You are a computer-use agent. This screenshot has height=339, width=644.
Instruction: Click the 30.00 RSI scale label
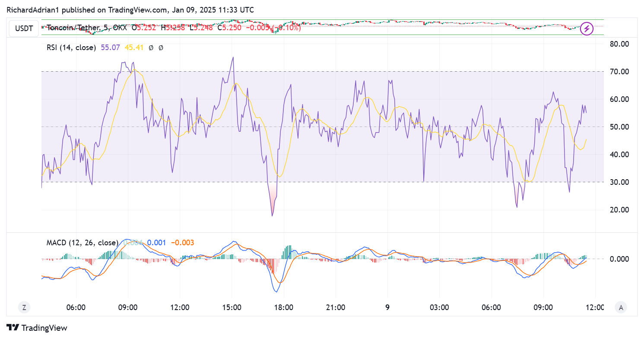coord(619,182)
